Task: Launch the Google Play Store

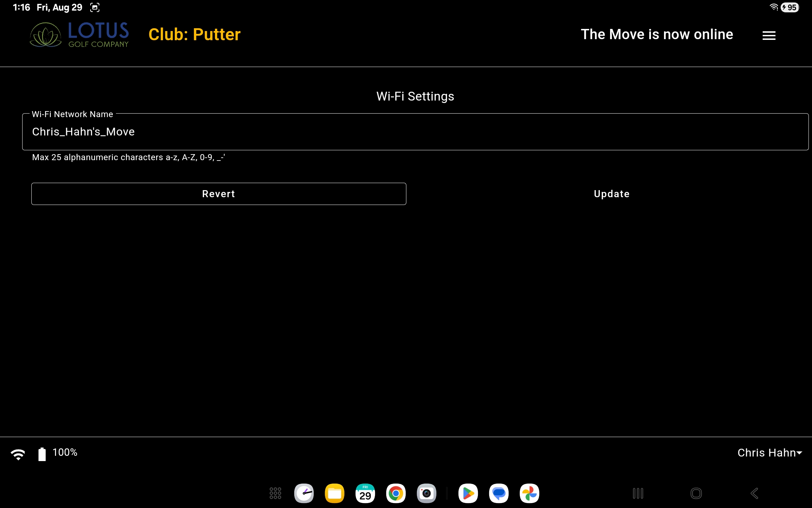Action: 468,493
